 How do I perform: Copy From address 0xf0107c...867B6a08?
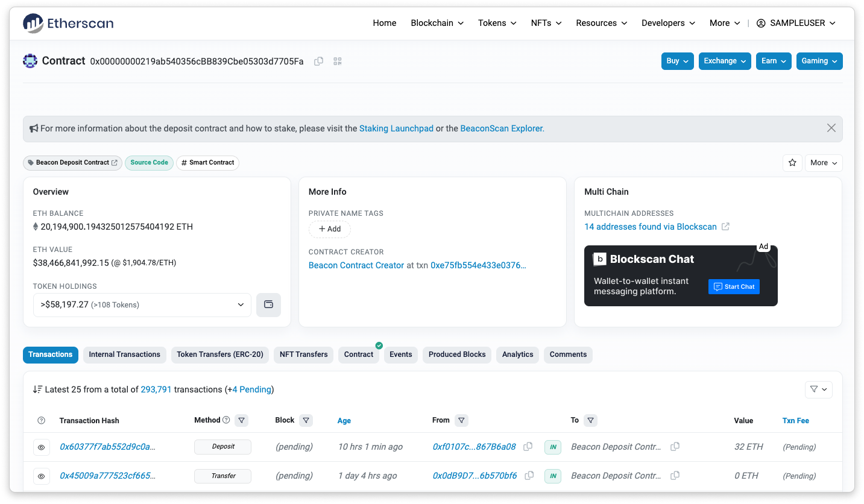coord(528,447)
